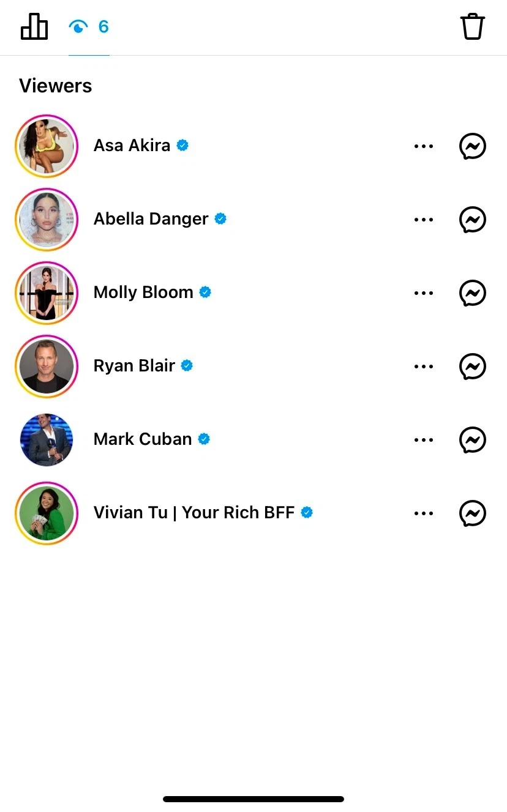Image resolution: width=507 pixels, height=812 pixels.
Task: Message Ryan Blair via Messenger icon
Action: click(x=472, y=367)
